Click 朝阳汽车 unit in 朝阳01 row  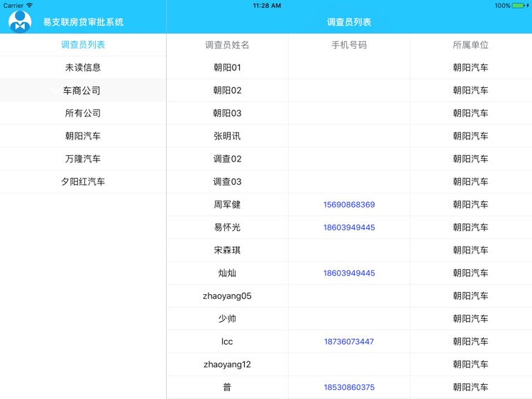click(x=470, y=67)
